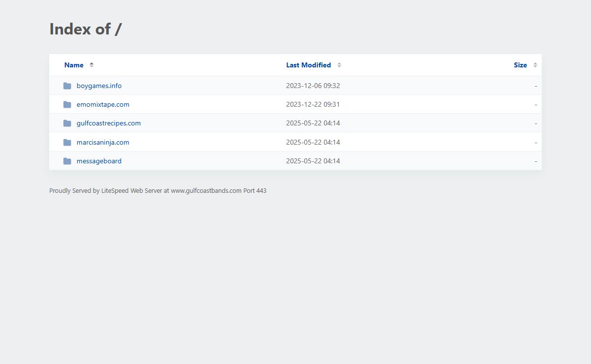Open the messageboard directory link

coord(99,161)
